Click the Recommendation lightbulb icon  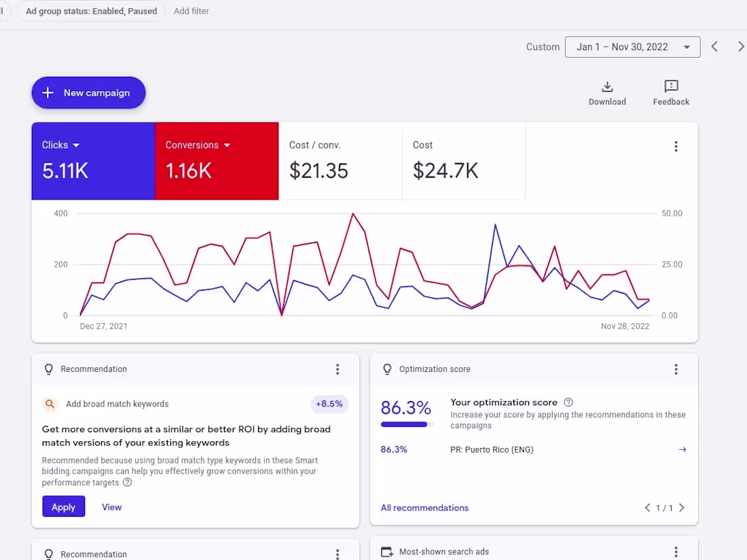tap(48, 369)
